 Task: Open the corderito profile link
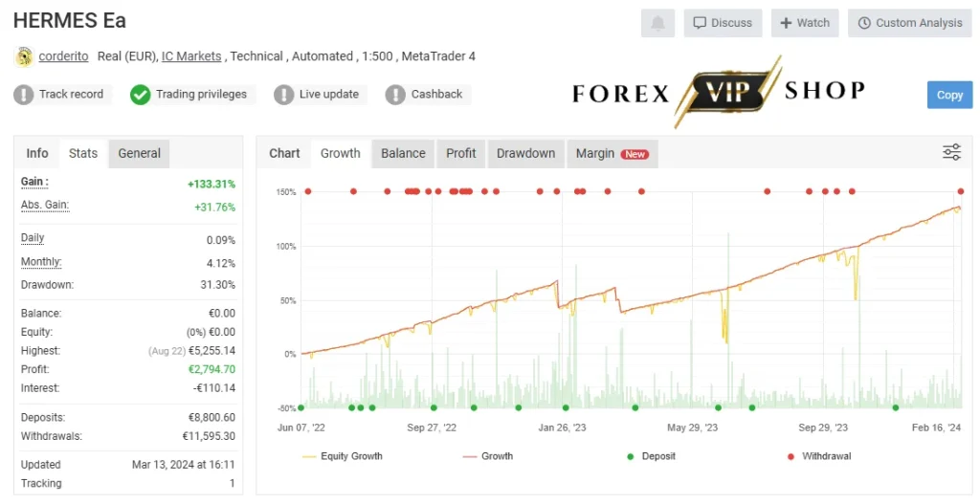coord(63,56)
